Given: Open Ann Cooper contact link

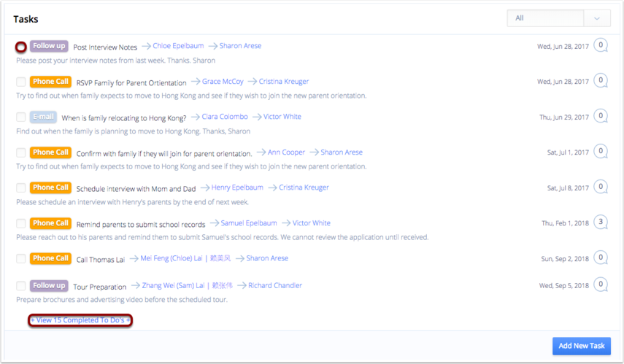Looking at the screenshot, I should (x=286, y=152).
